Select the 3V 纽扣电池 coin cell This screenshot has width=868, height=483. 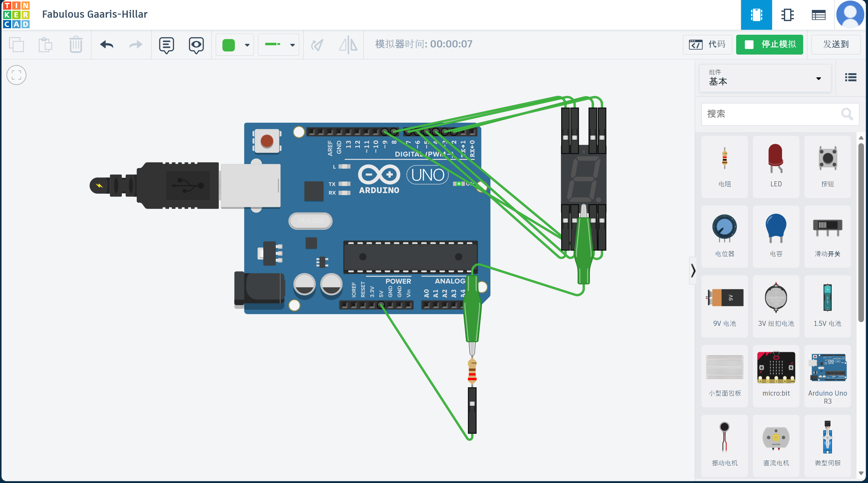(776, 306)
